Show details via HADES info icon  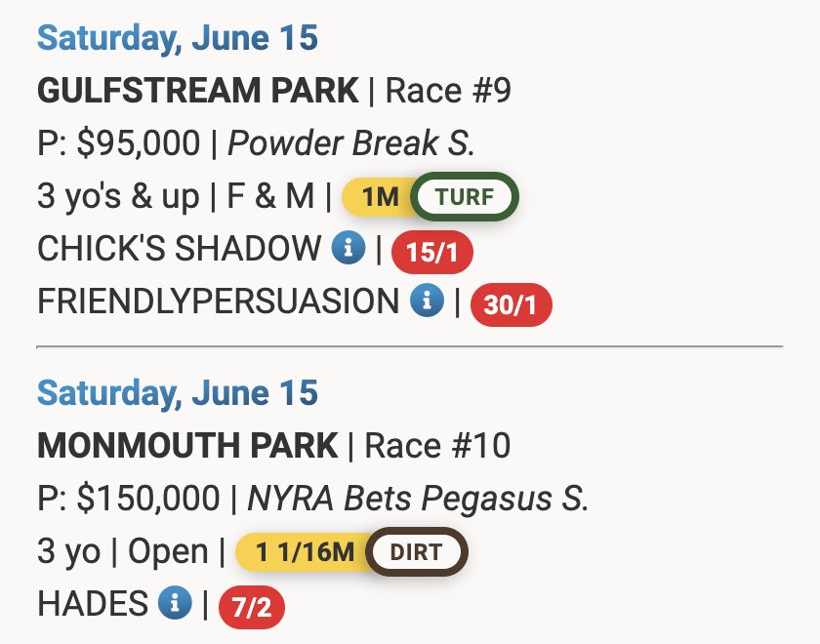(175, 604)
